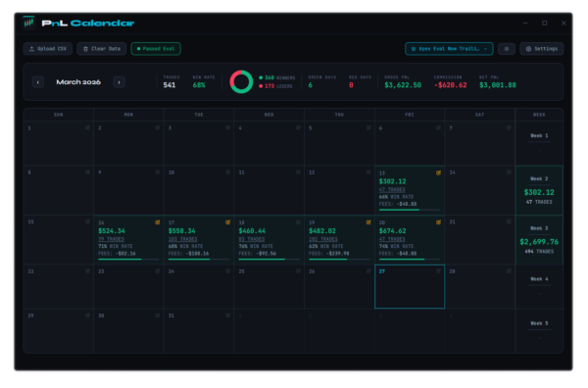Image resolution: width=588 pixels, height=388 pixels.
Task: Select the $524.34 value on March 16
Action: pyautogui.click(x=112, y=231)
